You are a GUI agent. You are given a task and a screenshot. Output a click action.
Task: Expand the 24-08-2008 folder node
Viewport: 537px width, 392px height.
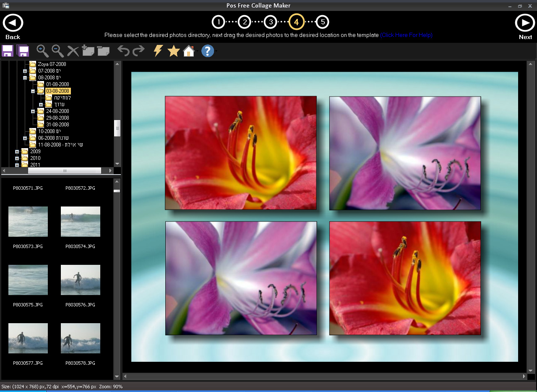[33, 111]
